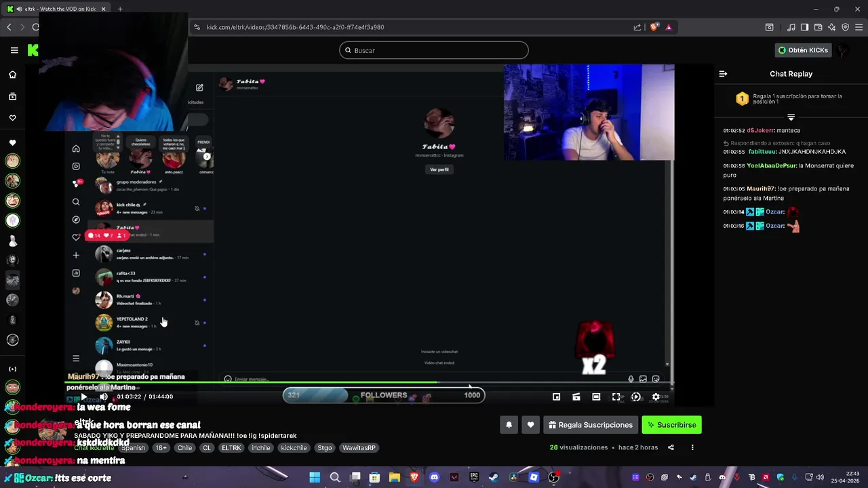
Task: Click the Stgo tag
Action: point(325,448)
